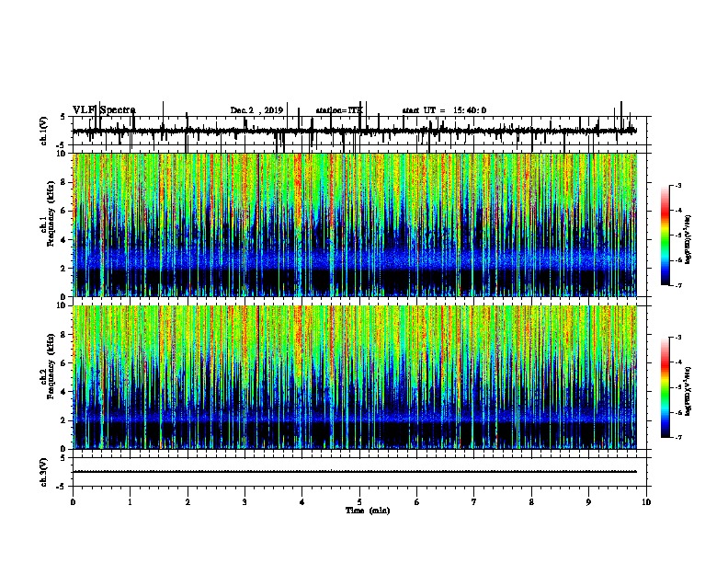728x563 pixels.
Task: Click the ch.1 color scale bar
Action: pos(665,236)
